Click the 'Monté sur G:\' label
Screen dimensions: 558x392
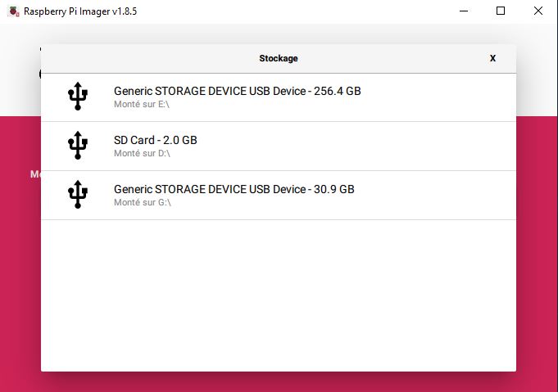pyautogui.click(x=143, y=203)
